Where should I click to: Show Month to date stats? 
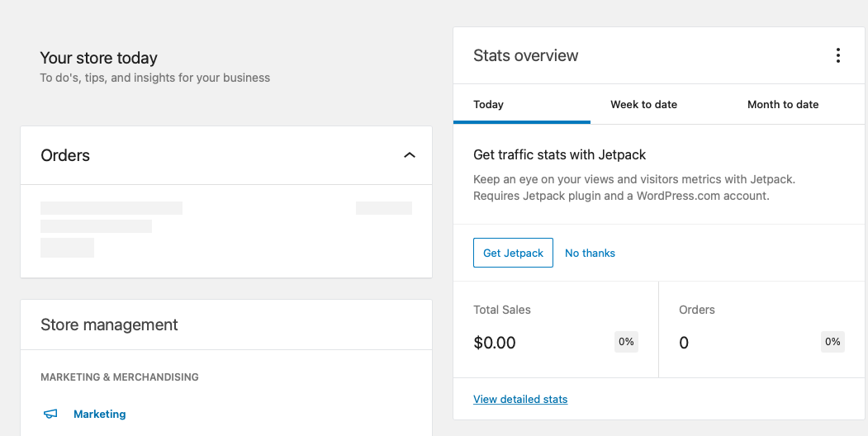[x=783, y=105]
